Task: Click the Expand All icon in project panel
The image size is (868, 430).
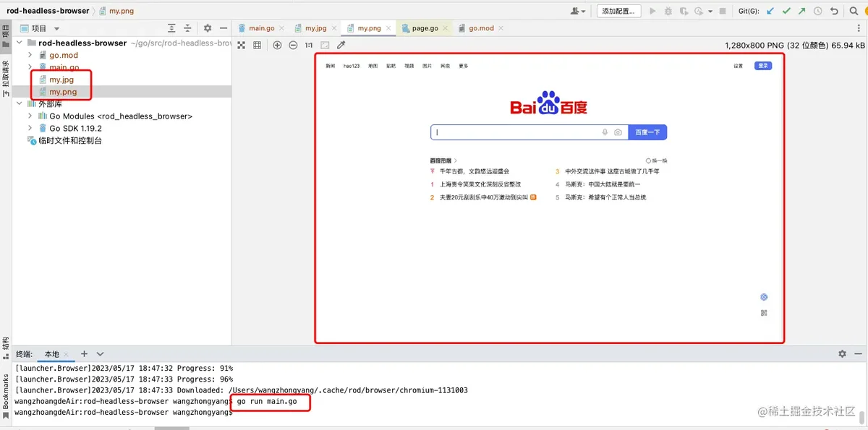Action: (x=171, y=28)
